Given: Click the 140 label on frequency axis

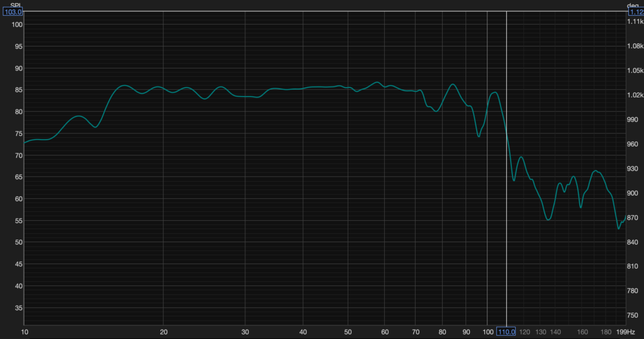Looking at the screenshot, I should tap(555, 332).
